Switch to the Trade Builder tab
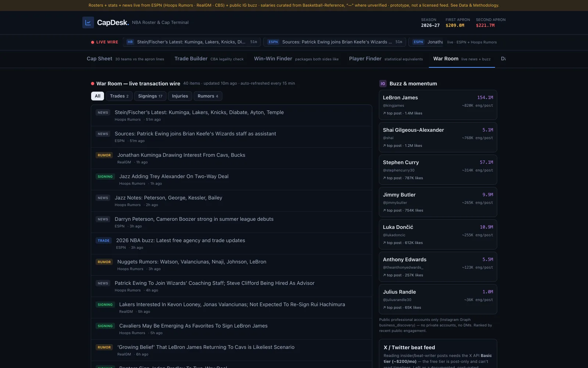 pyautogui.click(x=209, y=59)
